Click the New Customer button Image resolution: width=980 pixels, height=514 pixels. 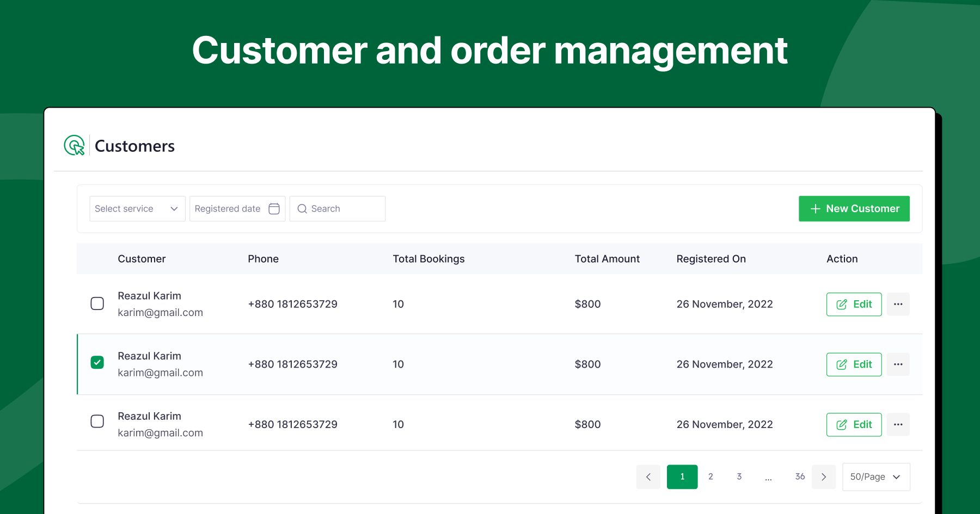[x=854, y=209]
